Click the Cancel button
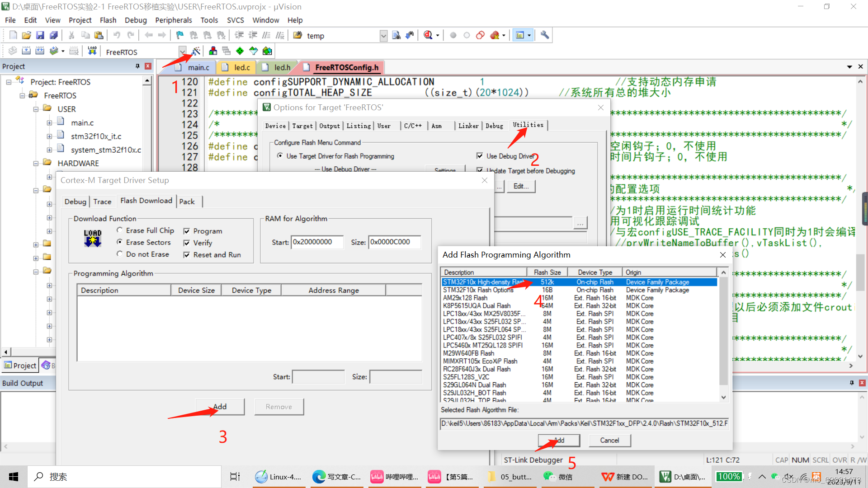This screenshot has height=488, width=868. pyautogui.click(x=609, y=440)
